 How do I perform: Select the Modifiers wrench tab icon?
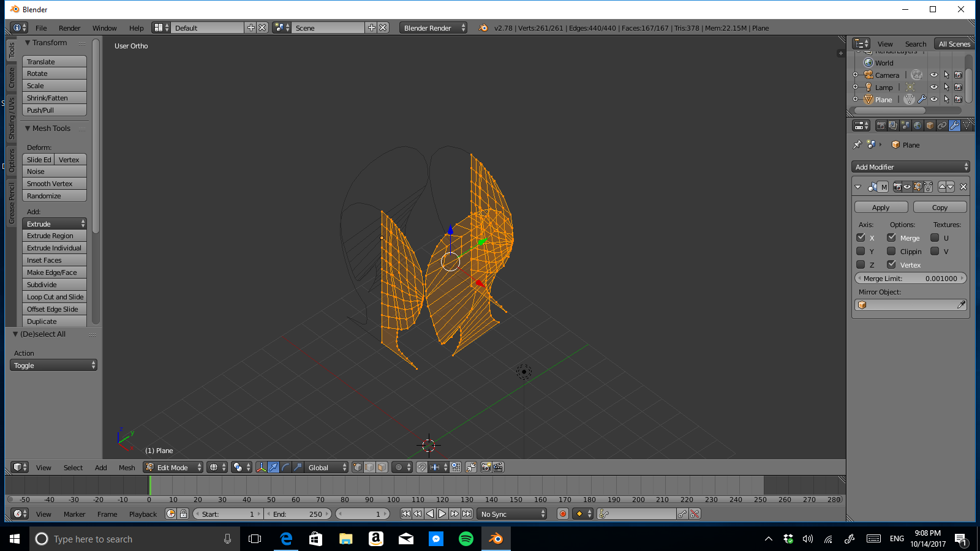954,126
